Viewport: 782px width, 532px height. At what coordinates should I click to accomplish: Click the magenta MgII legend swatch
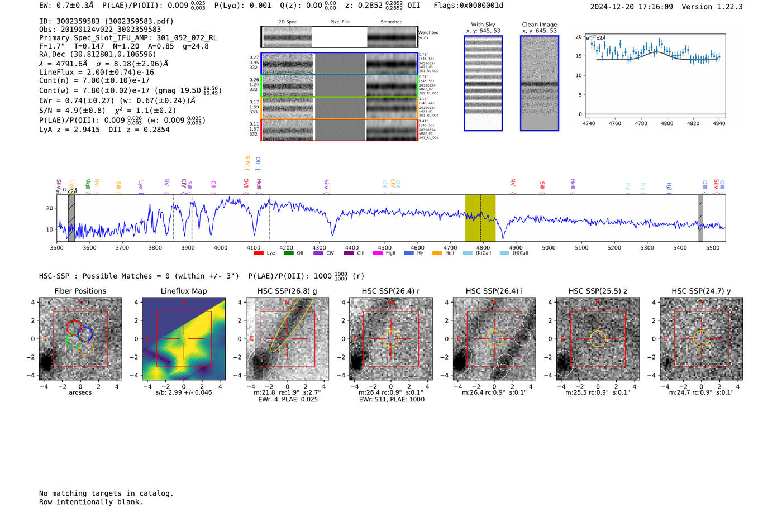click(x=378, y=253)
